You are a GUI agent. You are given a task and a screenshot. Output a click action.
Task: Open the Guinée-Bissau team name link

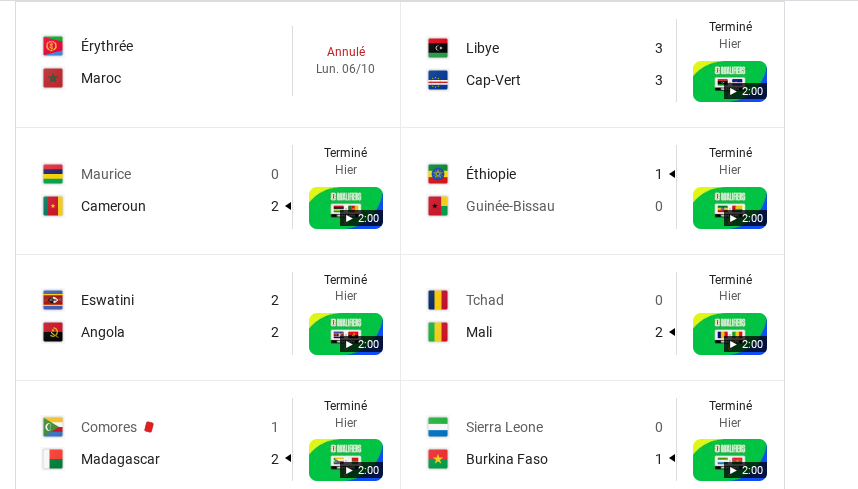(510, 206)
